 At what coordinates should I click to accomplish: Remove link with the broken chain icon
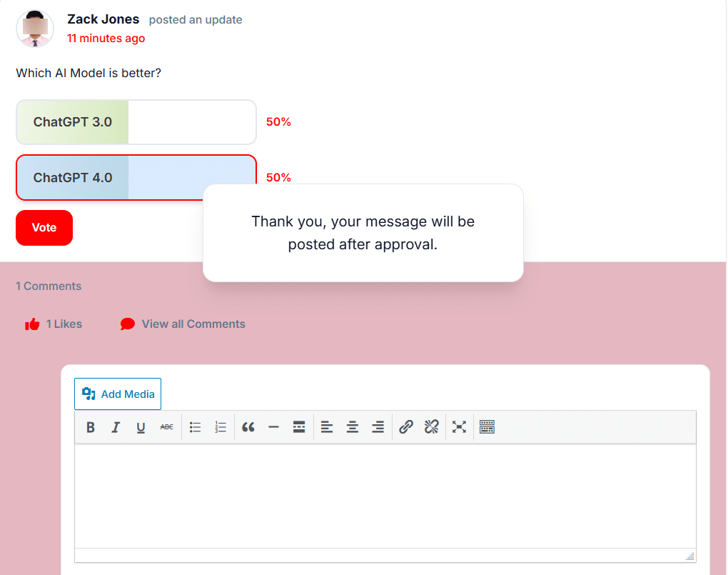431,426
